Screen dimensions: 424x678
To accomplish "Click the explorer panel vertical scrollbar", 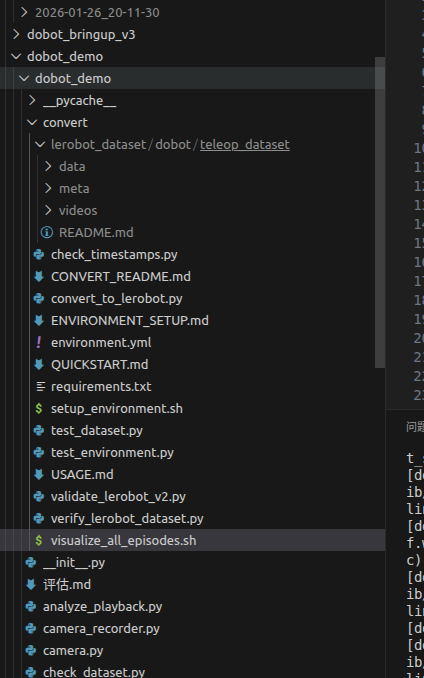I will (380, 212).
